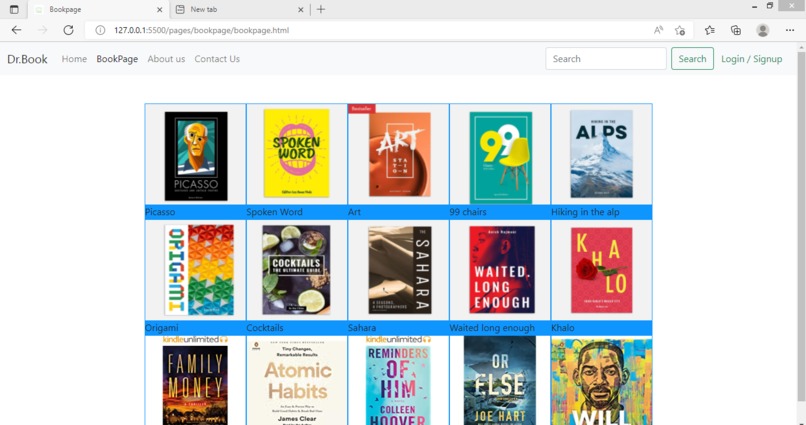Click the green Search button

tap(692, 59)
